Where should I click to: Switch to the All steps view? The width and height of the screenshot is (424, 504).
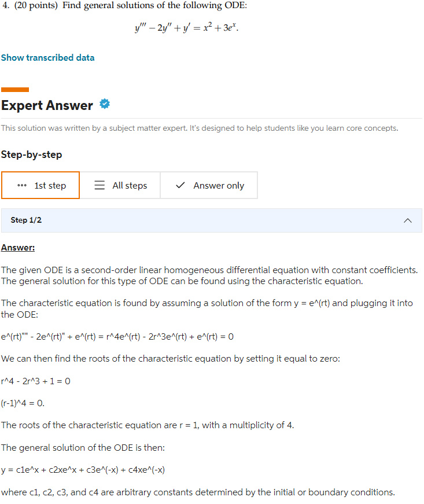[120, 185]
